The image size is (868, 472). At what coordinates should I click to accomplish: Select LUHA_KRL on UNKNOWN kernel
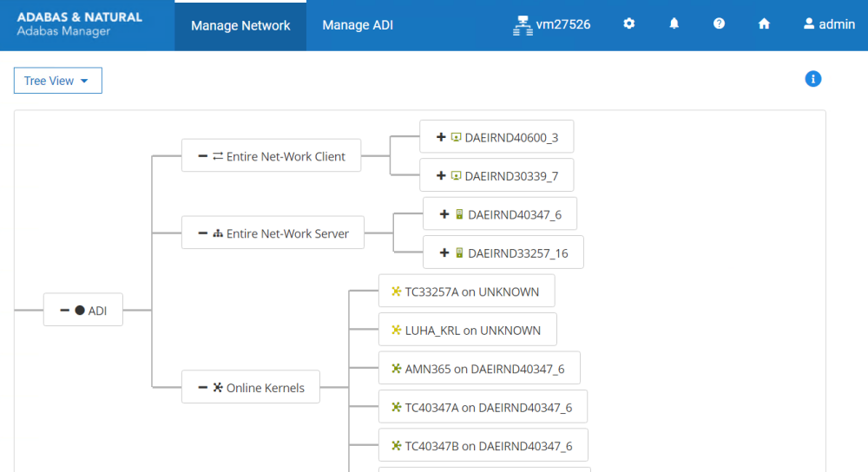(x=467, y=330)
